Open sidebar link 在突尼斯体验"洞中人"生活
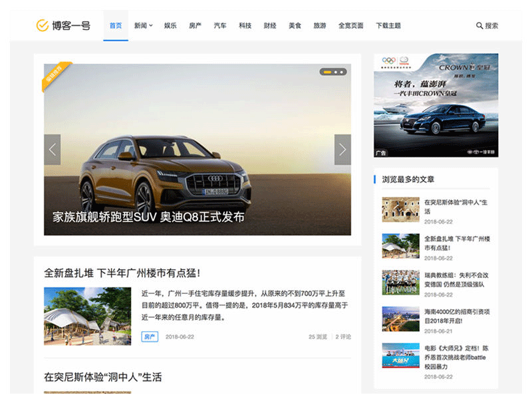Image resolution: width=532 pixels, height=395 pixels. [x=456, y=207]
